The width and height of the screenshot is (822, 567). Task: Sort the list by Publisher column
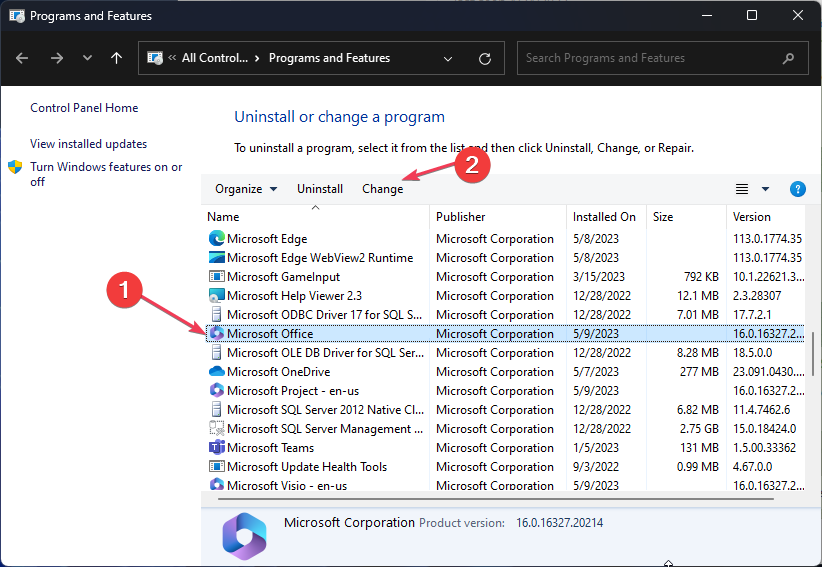point(461,216)
